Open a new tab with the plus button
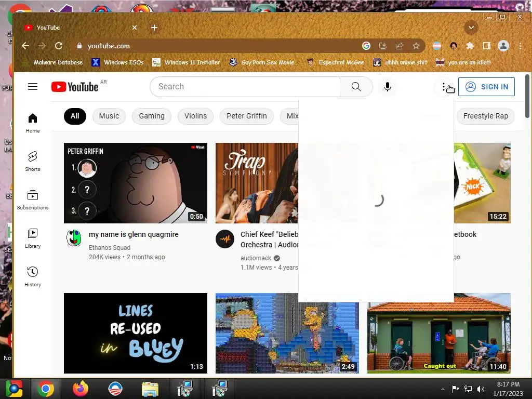This screenshot has height=399, width=532. tap(154, 28)
